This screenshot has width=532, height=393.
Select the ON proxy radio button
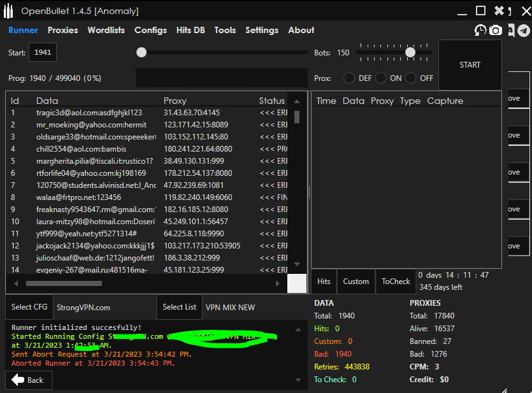(380, 78)
